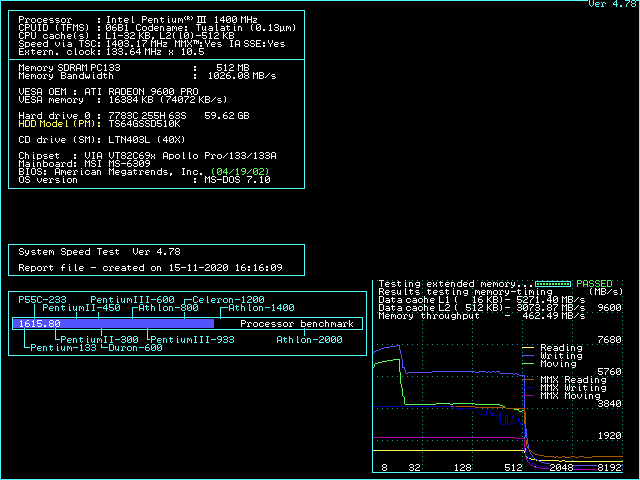Select the Celeron-1200 reference label
The width and height of the screenshot is (640, 480).
pyautogui.click(x=228, y=300)
